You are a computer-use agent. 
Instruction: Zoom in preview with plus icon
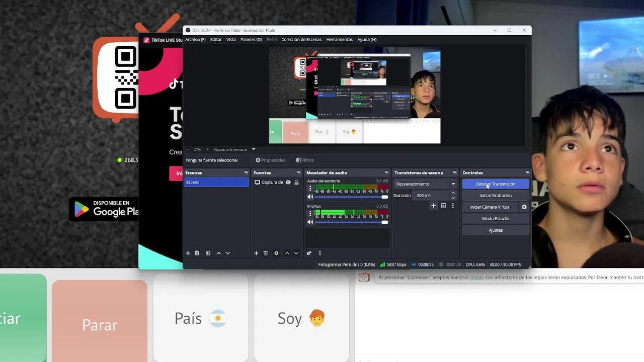pos(208,149)
